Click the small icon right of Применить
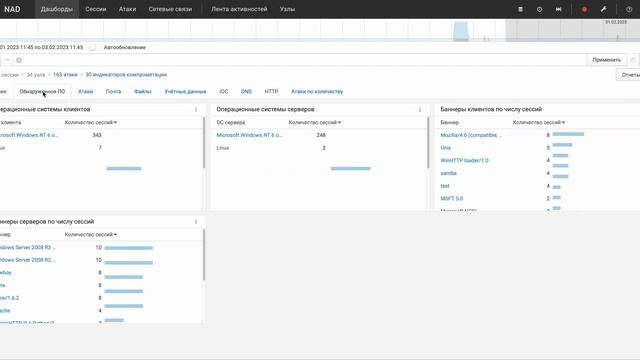 coord(633,60)
